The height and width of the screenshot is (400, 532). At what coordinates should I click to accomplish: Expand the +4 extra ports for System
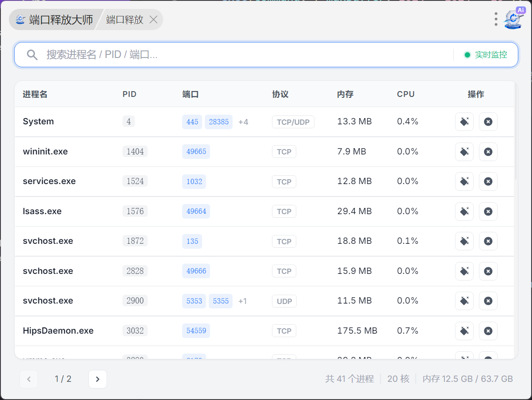click(243, 122)
